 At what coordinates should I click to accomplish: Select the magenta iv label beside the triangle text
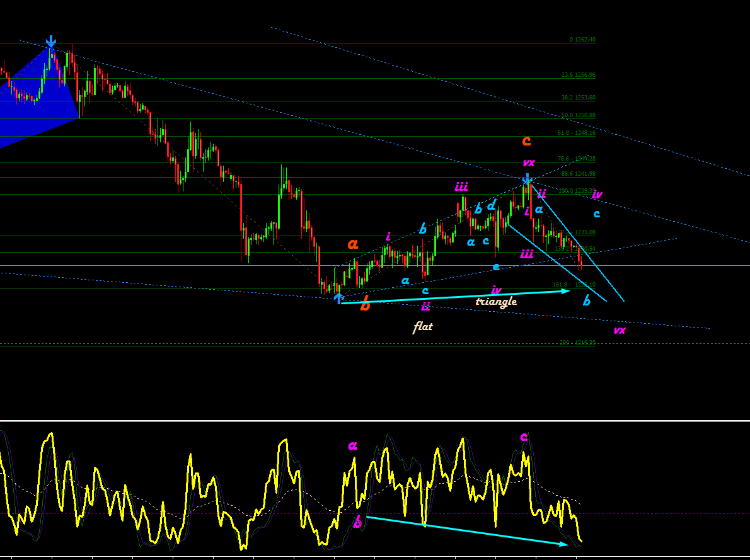pos(496,290)
